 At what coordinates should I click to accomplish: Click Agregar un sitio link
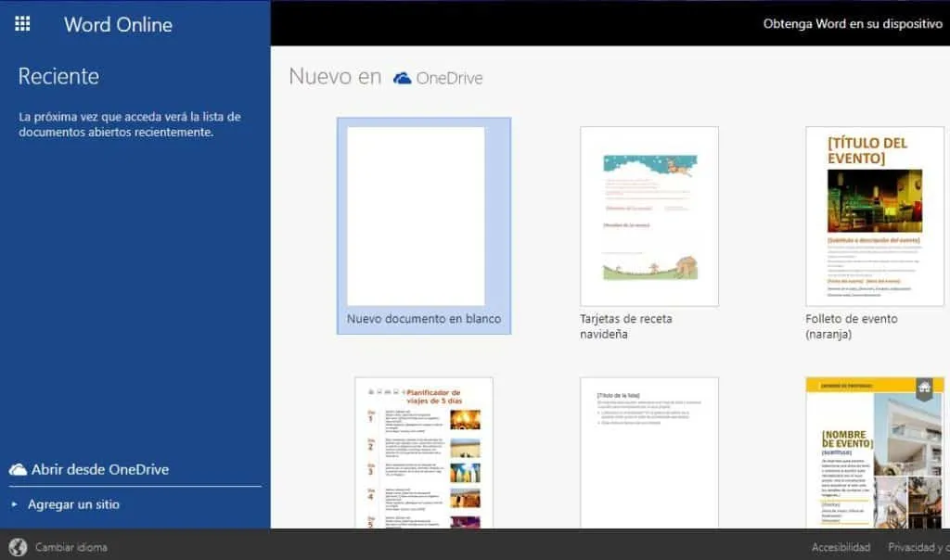coord(73,504)
